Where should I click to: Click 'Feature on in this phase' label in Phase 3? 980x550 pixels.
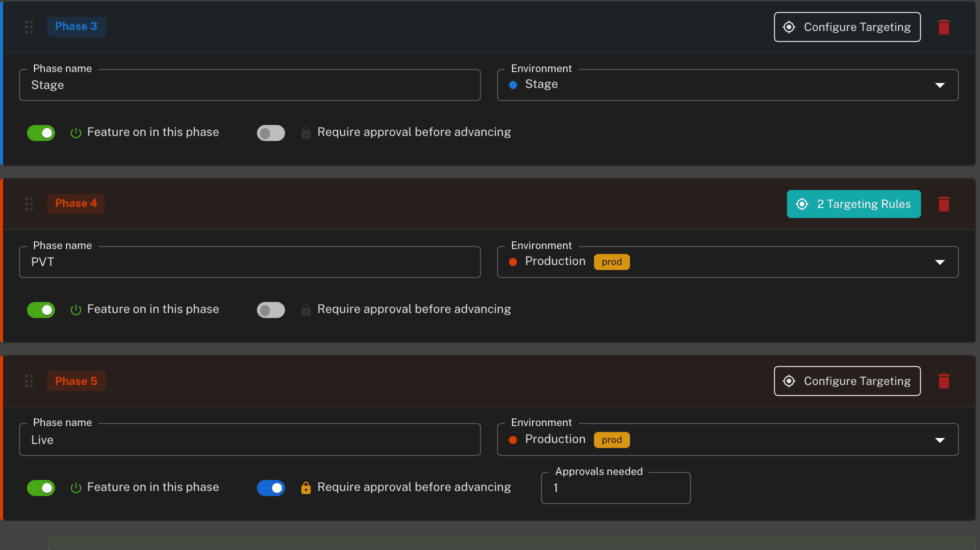tap(153, 132)
